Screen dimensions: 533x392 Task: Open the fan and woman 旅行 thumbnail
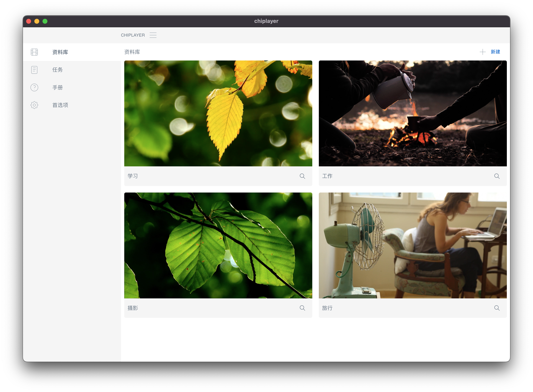point(413,245)
